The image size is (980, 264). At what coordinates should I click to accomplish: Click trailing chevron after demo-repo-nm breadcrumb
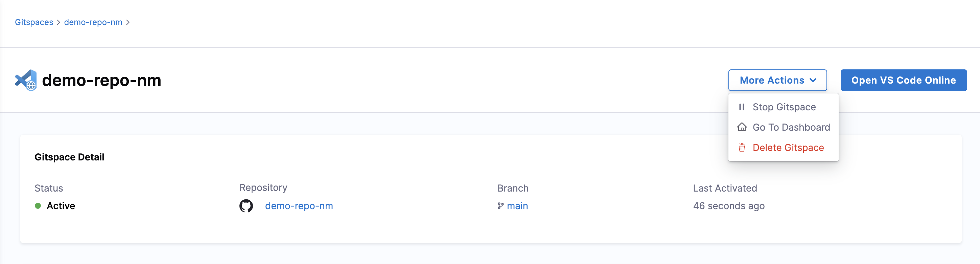[x=128, y=22]
